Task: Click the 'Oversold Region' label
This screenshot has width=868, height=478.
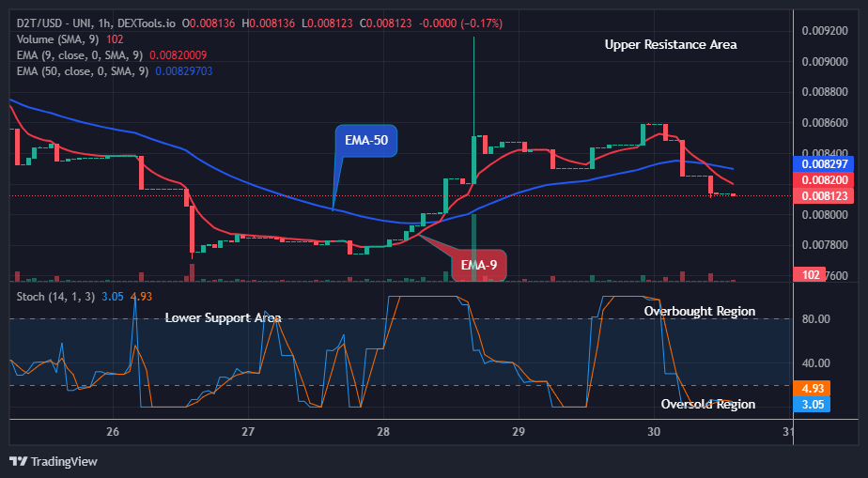Action: (708, 404)
